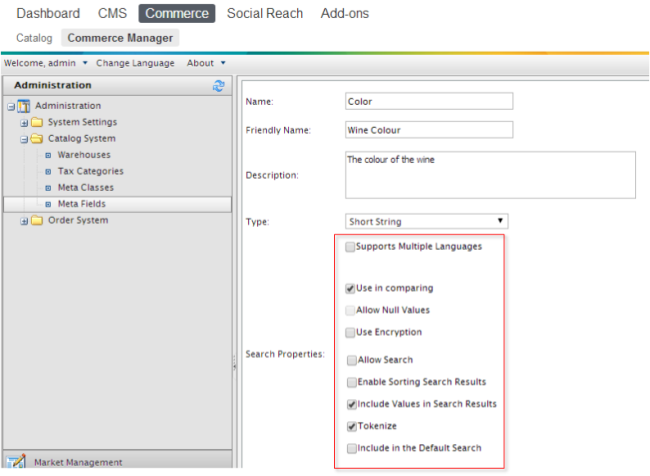This screenshot has height=476, width=650.
Task: Click the Administration root node icon
Action: (x=23, y=106)
